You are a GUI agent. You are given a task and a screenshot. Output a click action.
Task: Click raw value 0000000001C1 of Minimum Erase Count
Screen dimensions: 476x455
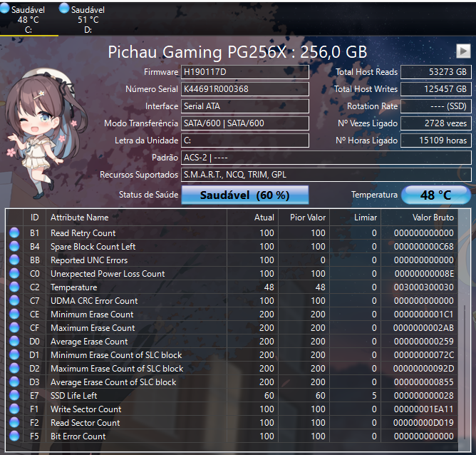tap(423, 314)
